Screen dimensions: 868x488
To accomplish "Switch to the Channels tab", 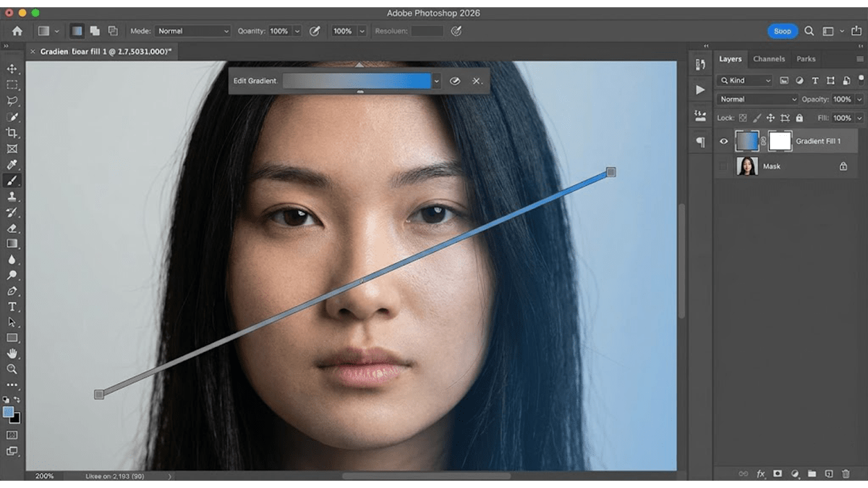I will point(769,59).
